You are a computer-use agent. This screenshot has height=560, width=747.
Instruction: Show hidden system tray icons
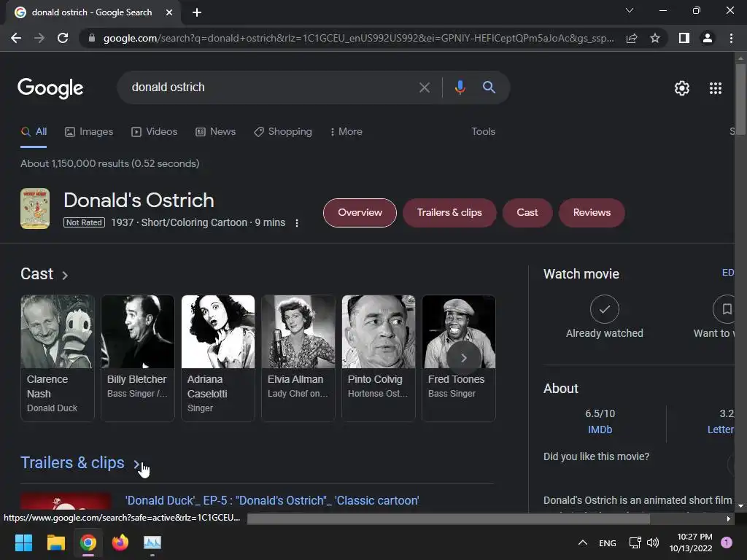[x=582, y=542]
